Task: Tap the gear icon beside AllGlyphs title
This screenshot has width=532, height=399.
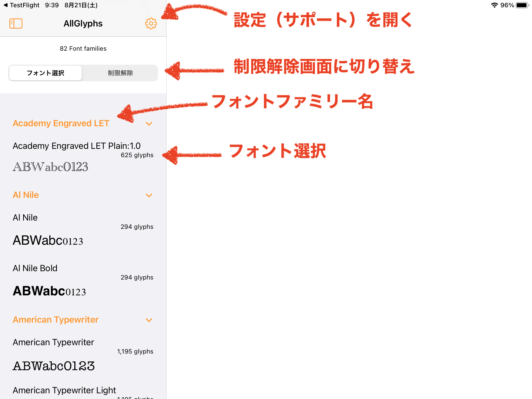Action: coord(151,23)
